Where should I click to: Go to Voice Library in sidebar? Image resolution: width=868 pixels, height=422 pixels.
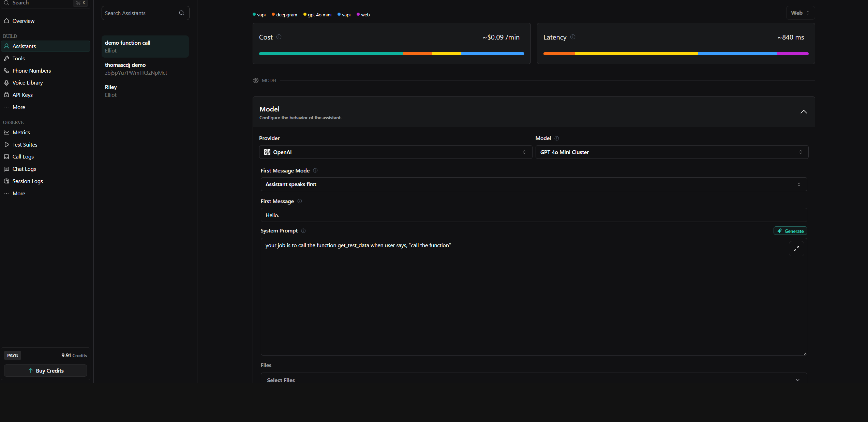click(28, 83)
